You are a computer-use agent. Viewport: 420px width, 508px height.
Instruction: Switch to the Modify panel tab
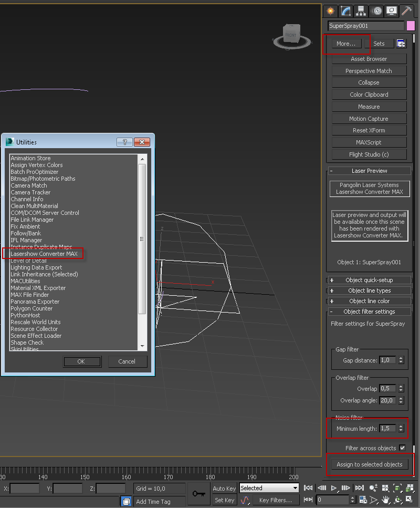point(345,11)
